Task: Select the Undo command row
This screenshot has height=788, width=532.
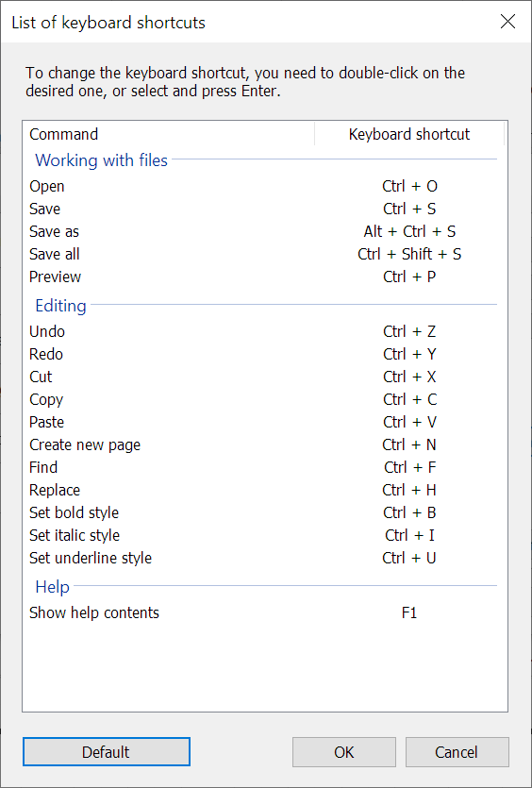Action: 265,331
